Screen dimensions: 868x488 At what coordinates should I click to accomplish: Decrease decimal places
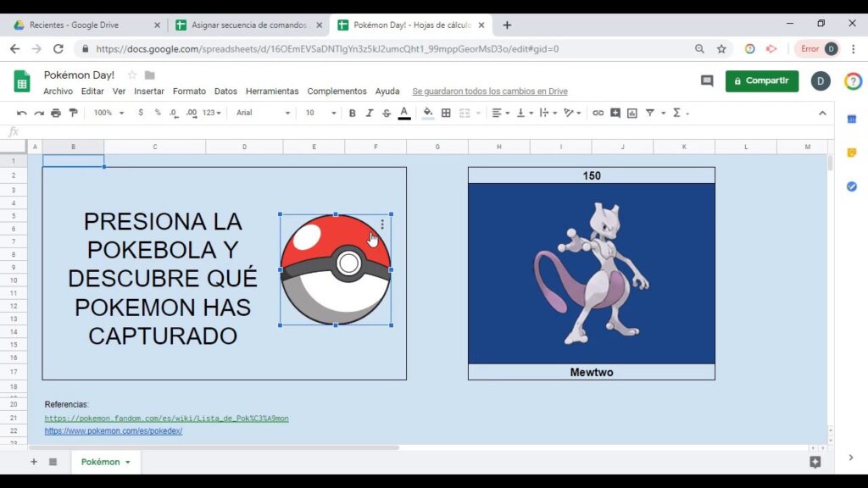[174, 113]
